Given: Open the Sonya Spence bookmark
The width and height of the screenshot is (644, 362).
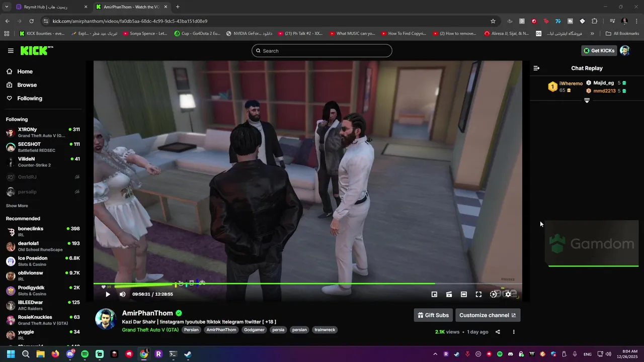Looking at the screenshot, I should (x=145, y=34).
